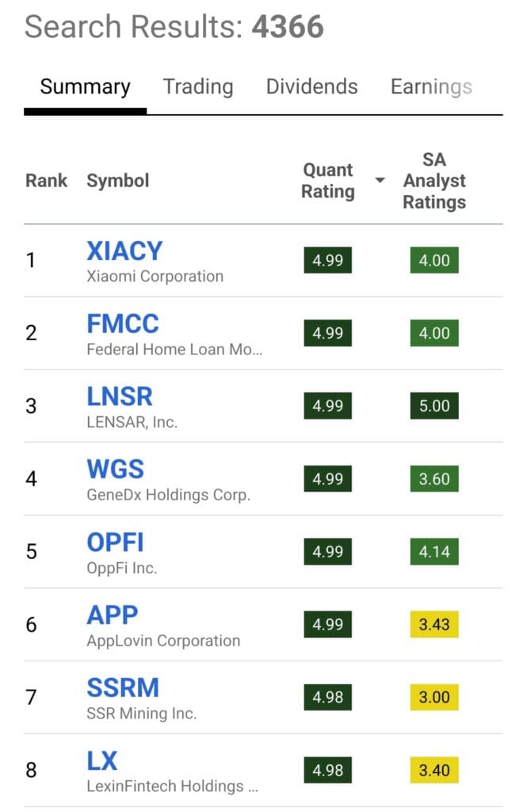Sort by the Symbol column header
The image size is (527, 812).
pos(117,180)
